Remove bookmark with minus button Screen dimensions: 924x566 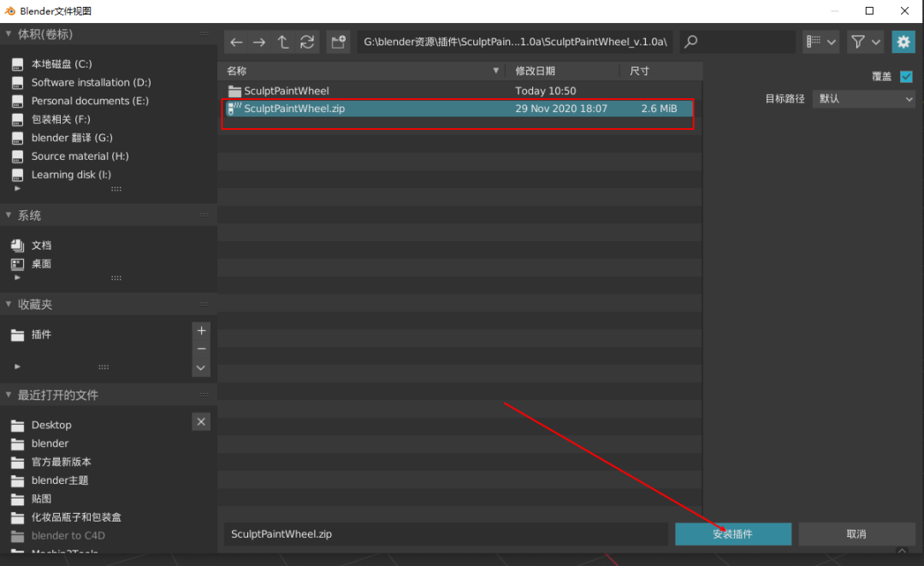pos(202,349)
